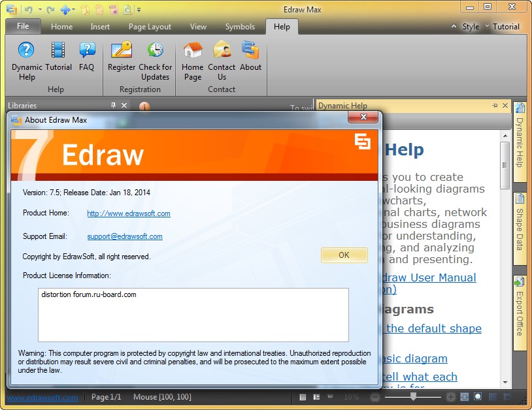Click the blue four-way move arrows icon

click(65, 10)
